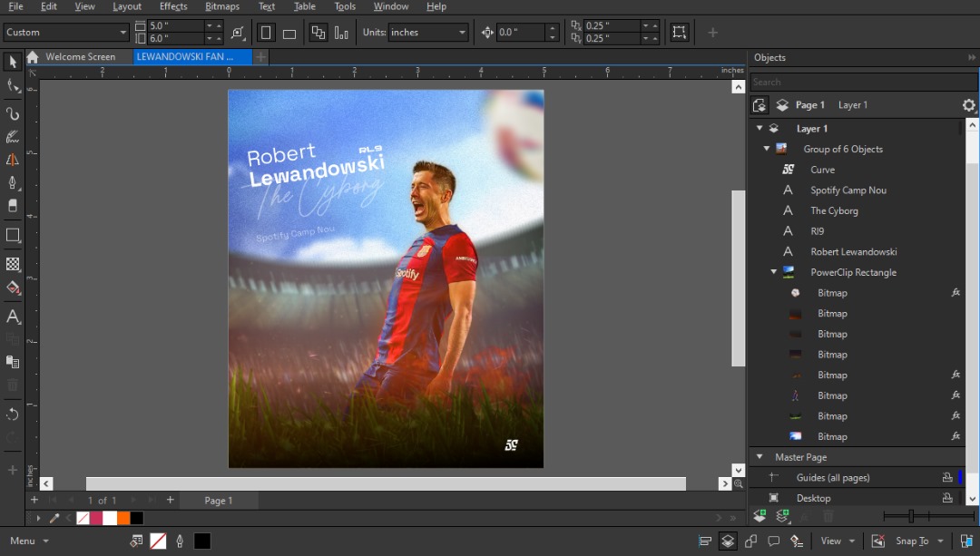Collapse the PowerClip Rectangle node

click(x=773, y=272)
